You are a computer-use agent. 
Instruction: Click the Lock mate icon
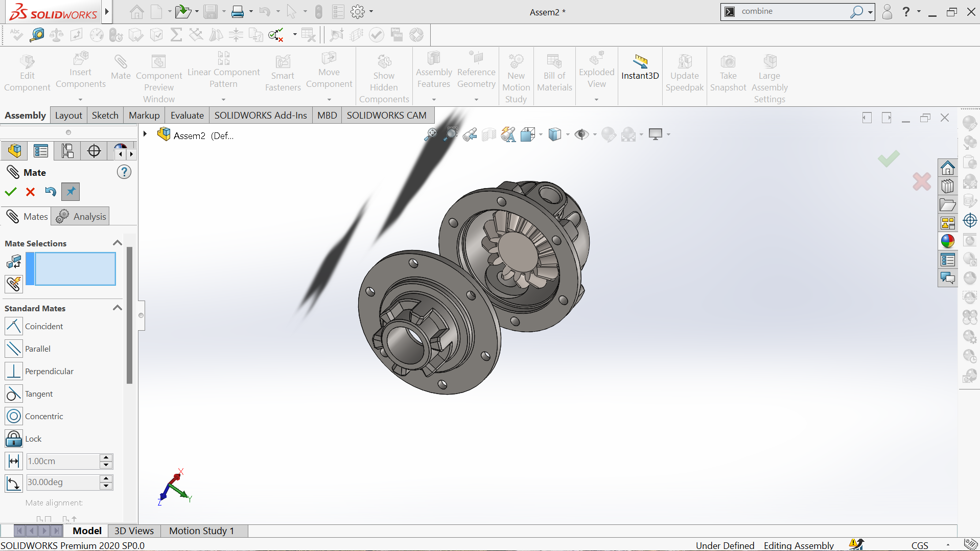click(x=14, y=439)
